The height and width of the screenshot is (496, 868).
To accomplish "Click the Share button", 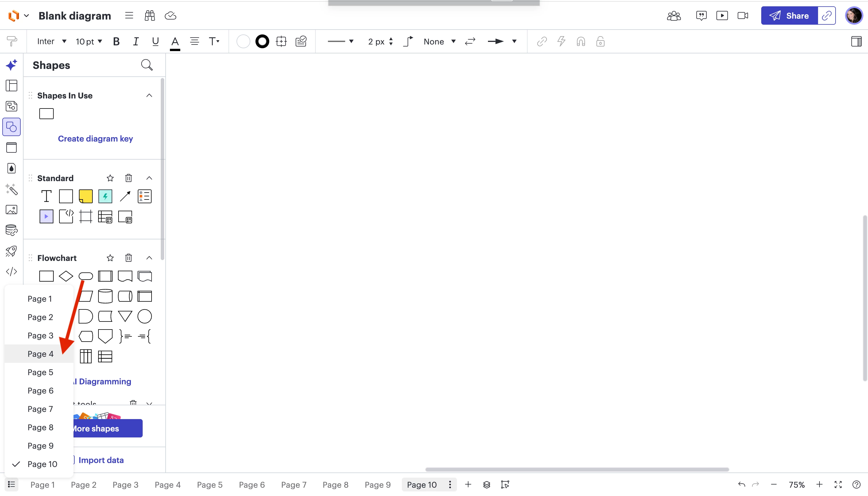I will click(789, 16).
